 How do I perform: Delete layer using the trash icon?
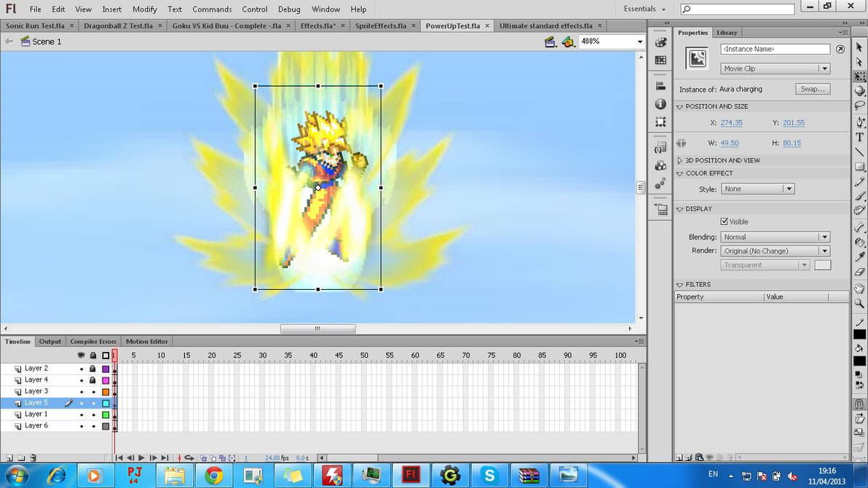point(33,458)
